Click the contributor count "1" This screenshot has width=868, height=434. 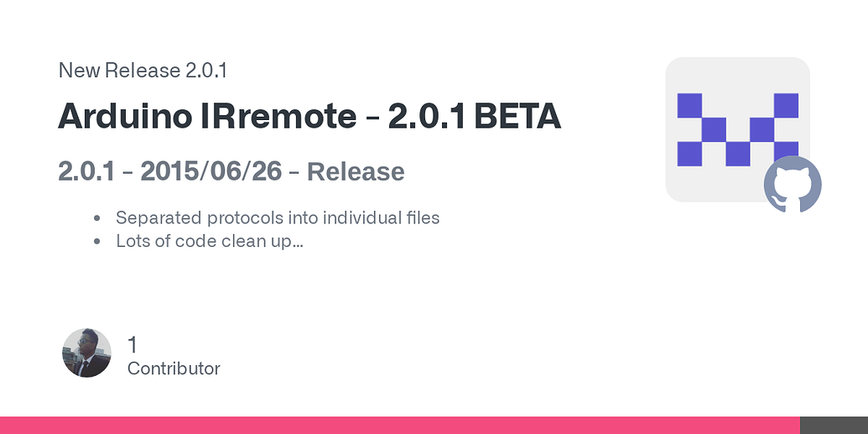pos(133,344)
